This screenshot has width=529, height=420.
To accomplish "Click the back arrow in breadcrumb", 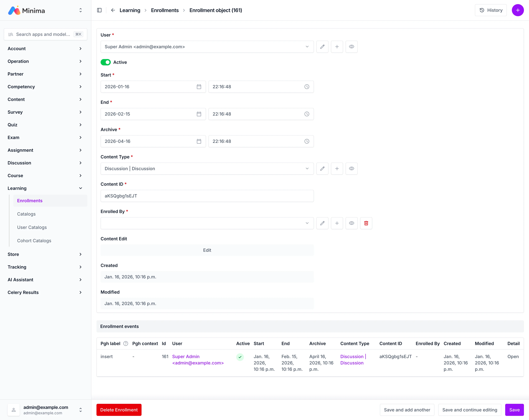I will click(113, 10).
